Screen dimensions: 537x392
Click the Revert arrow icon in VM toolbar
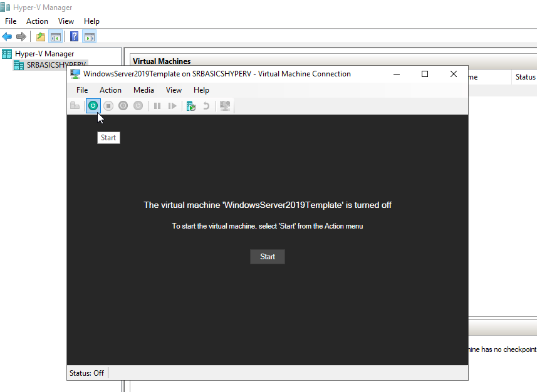tap(206, 106)
